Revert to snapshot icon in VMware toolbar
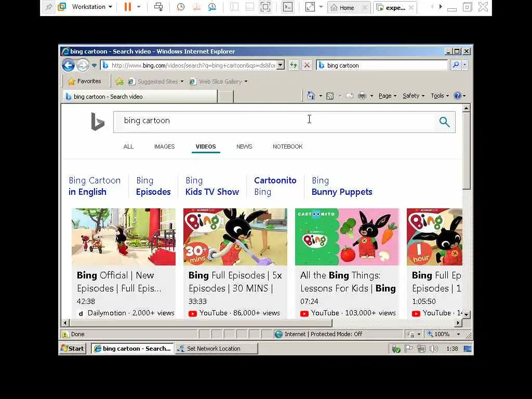Screen dimensions: 532x399 [x=196, y=7]
